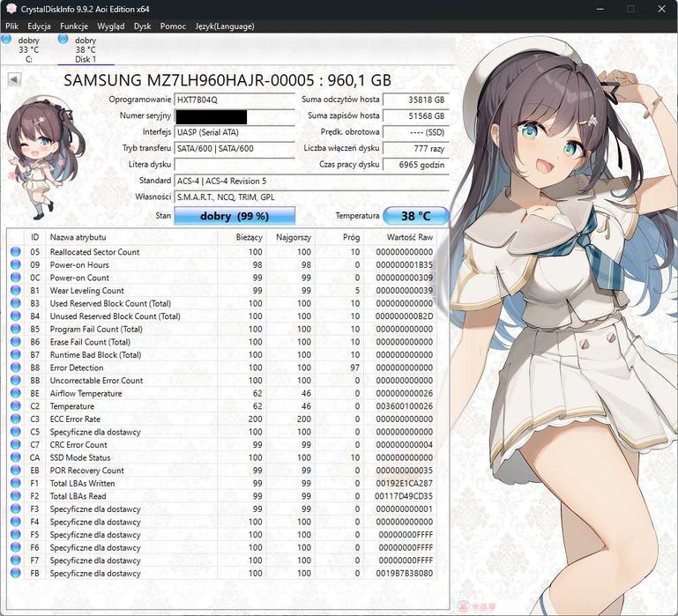Select the Error Detection threshold value 97
The image size is (678, 616).
tap(355, 367)
